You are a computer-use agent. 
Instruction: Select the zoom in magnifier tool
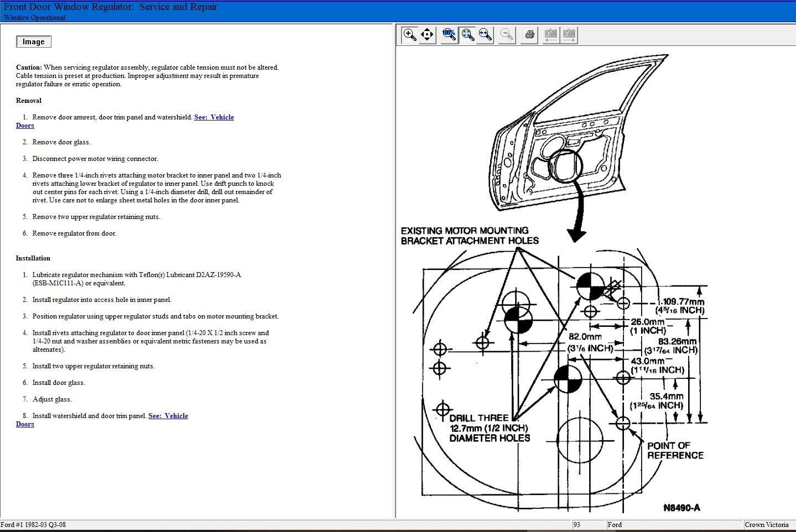click(409, 35)
